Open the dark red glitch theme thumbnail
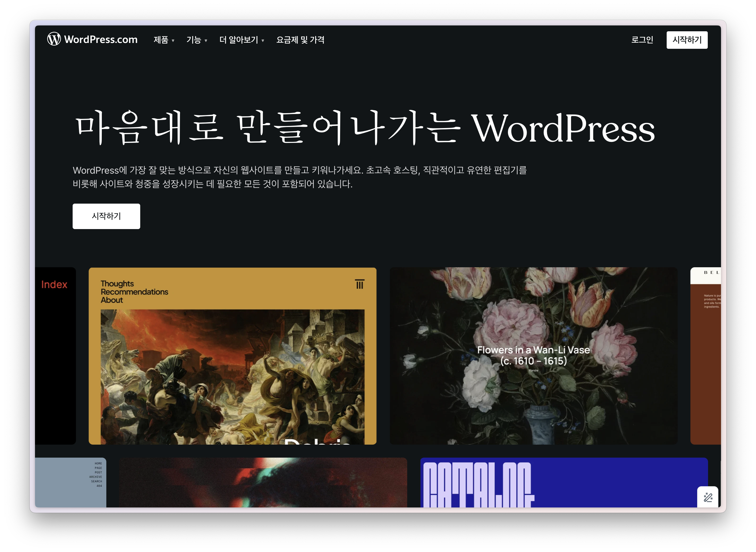The image size is (756, 552). (263, 482)
